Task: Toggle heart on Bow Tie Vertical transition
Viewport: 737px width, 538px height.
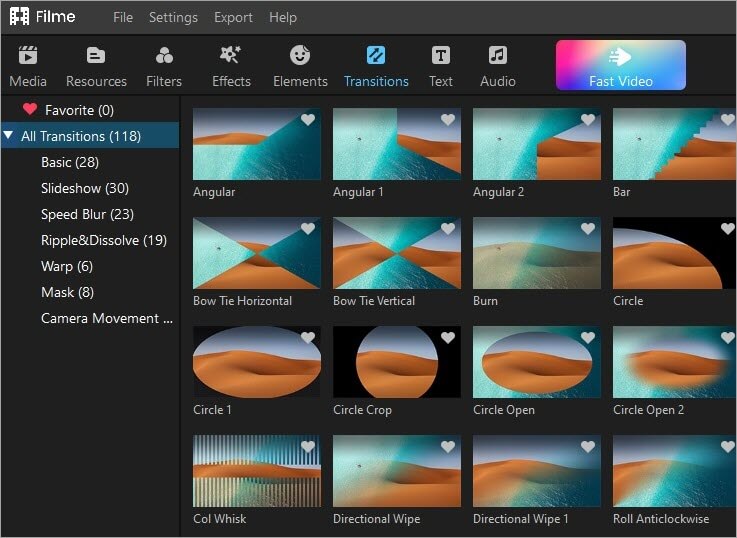Action: [448, 229]
